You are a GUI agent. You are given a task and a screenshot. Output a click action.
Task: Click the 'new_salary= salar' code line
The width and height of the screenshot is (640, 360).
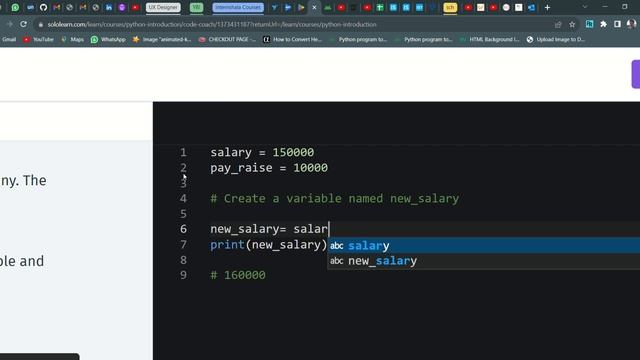tap(269, 229)
